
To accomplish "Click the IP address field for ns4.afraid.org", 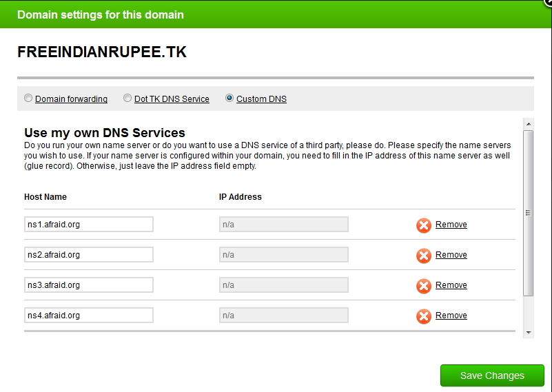I will (x=284, y=316).
